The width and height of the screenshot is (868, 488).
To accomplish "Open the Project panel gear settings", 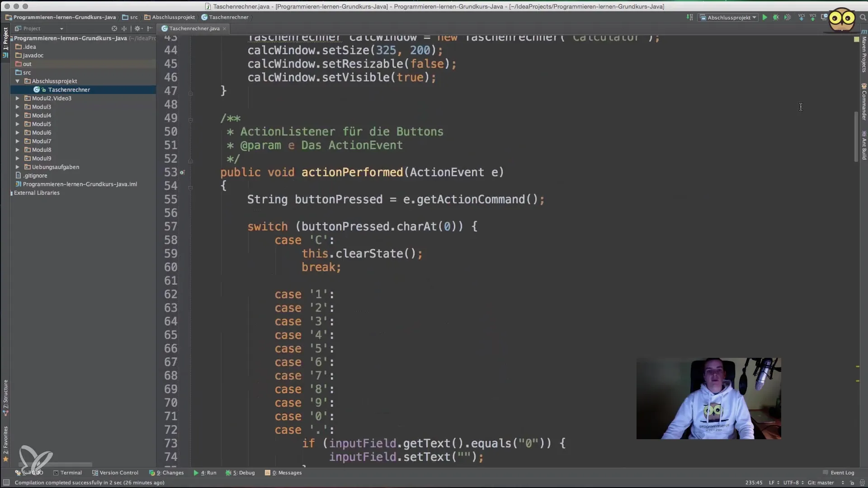I will tap(138, 28).
